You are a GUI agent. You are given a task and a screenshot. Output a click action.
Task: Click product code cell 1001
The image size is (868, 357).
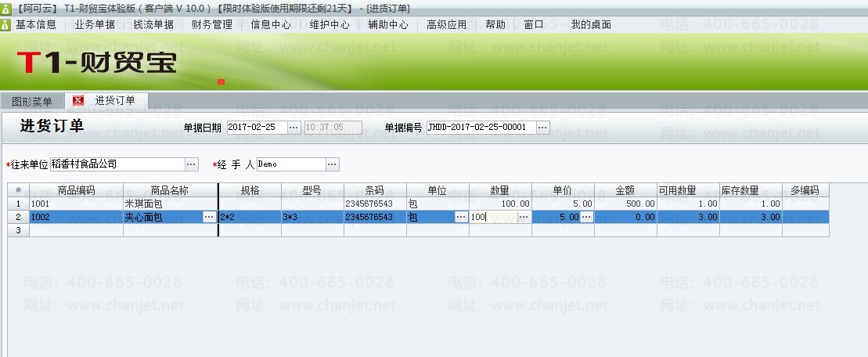[x=77, y=204]
